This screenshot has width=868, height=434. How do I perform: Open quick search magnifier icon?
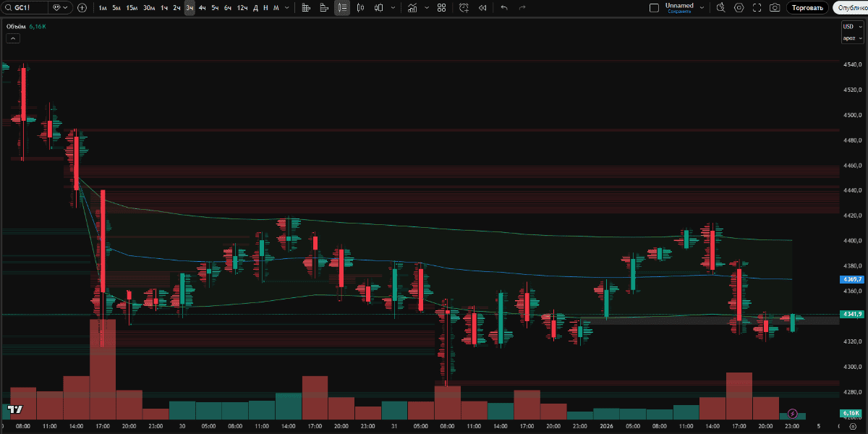tap(720, 8)
